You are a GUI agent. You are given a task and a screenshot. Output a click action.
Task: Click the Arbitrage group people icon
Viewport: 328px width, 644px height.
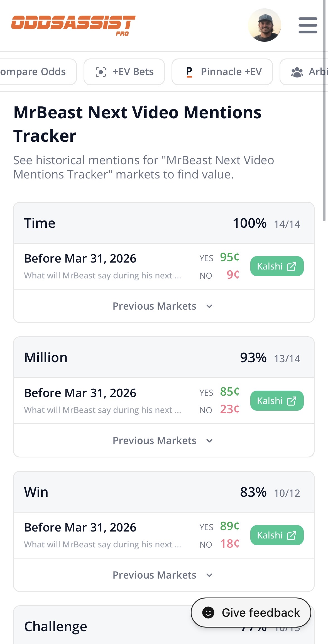[x=297, y=72]
